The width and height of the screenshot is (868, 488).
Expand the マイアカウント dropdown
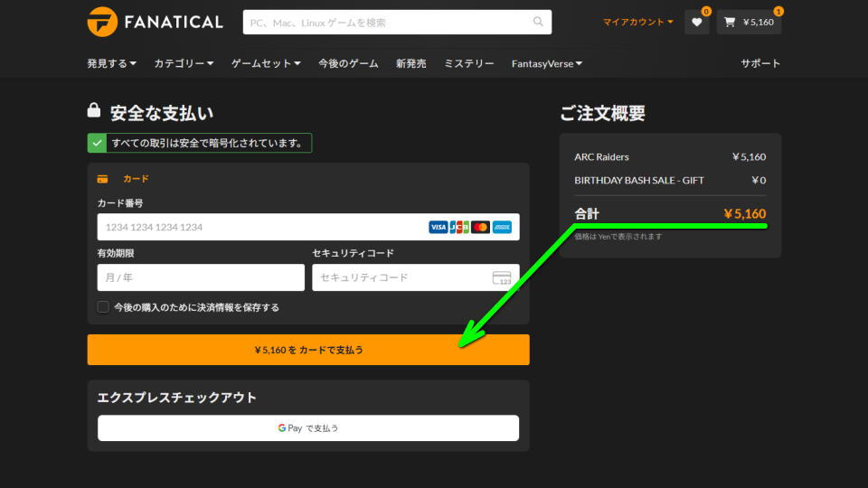pyautogui.click(x=637, y=22)
